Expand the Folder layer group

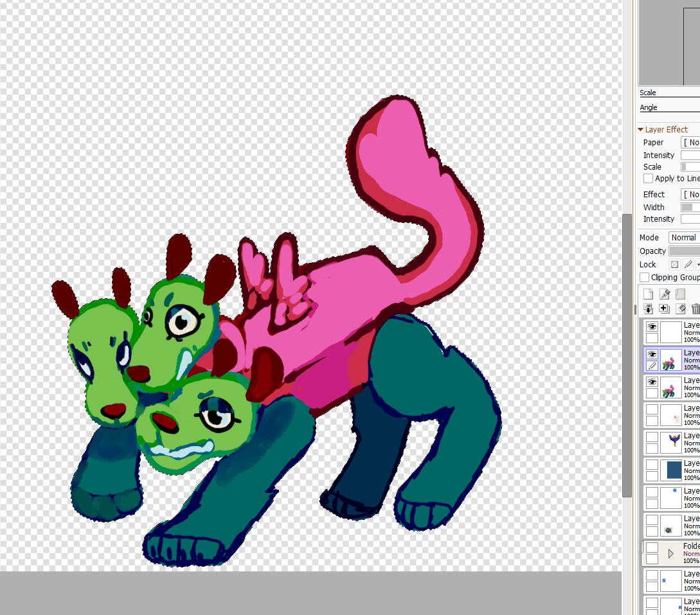[x=670, y=553]
